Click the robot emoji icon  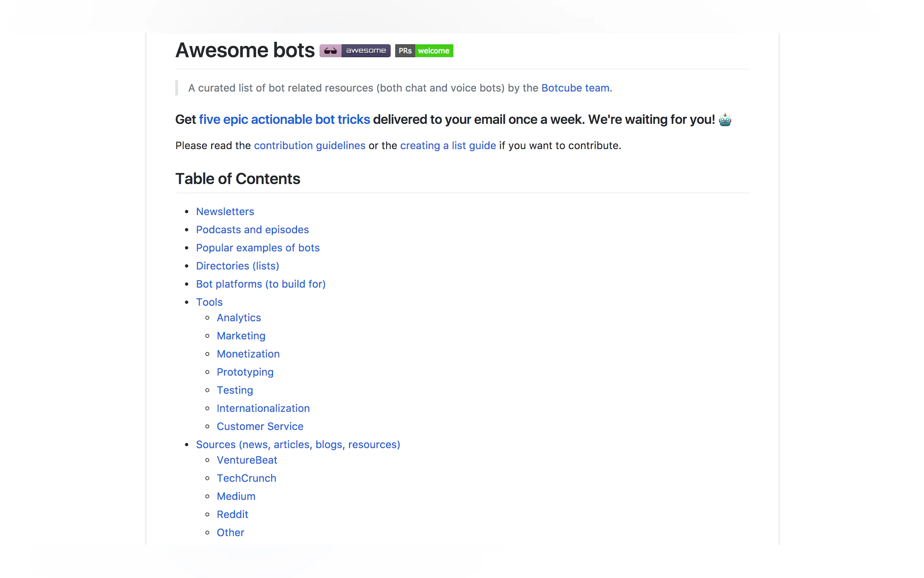[x=725, y=120]
